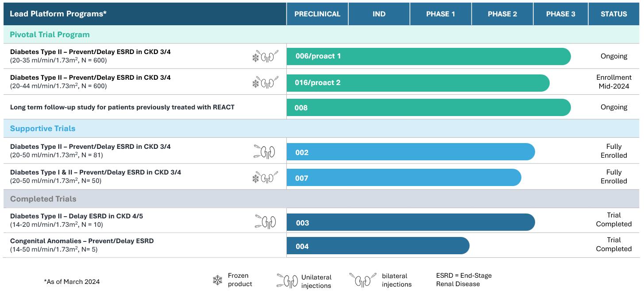Click the STATUS column header
Viewport: 644px width, 291px height.
click(613, 14)
